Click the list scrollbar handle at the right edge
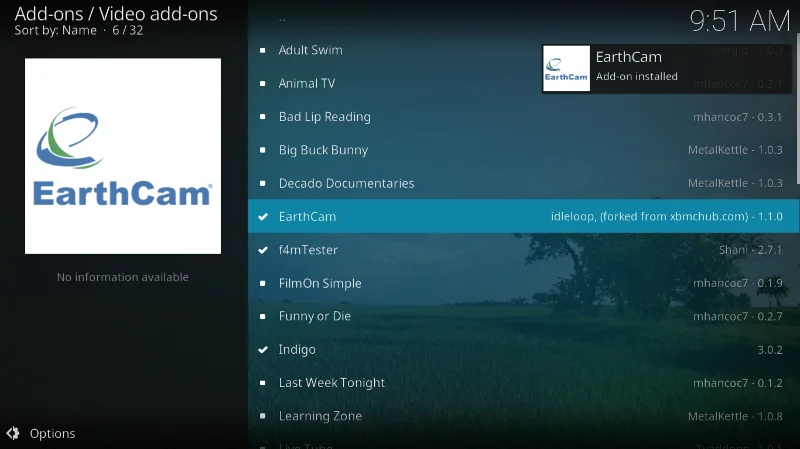The width and height of the screenshot is (800, 449). 797,108
